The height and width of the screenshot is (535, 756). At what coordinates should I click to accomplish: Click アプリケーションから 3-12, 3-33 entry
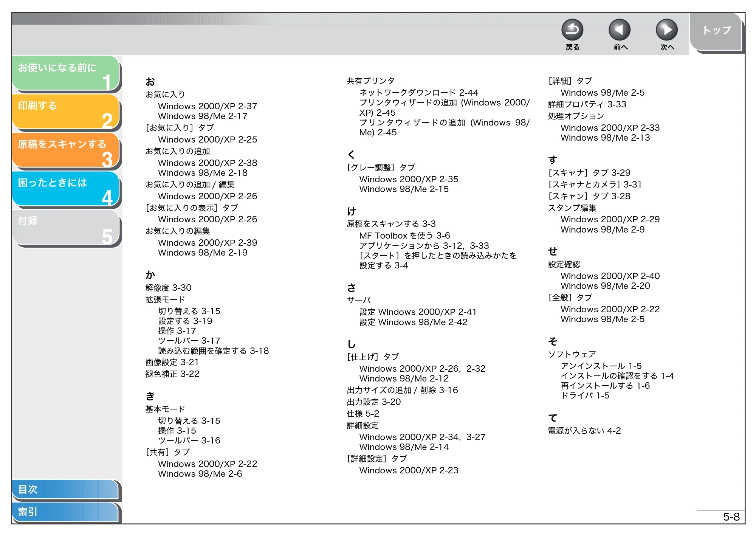pos(424,246)
